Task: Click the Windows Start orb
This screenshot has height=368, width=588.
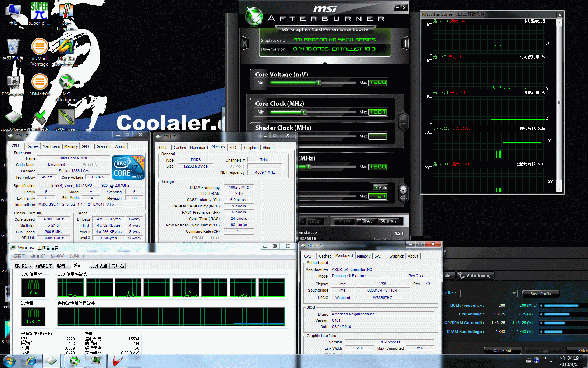Action: [9, 361]
